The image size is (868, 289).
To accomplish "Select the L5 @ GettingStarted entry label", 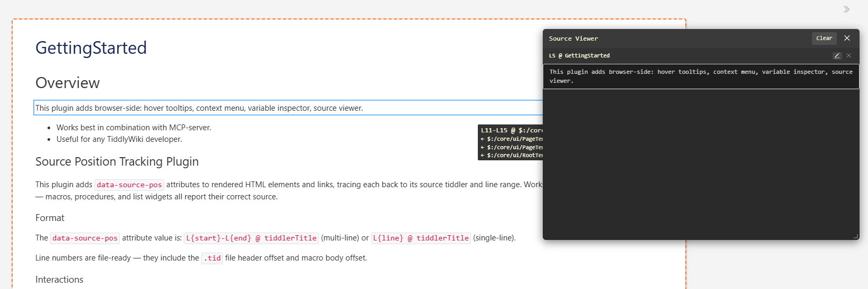I will 579,55.
